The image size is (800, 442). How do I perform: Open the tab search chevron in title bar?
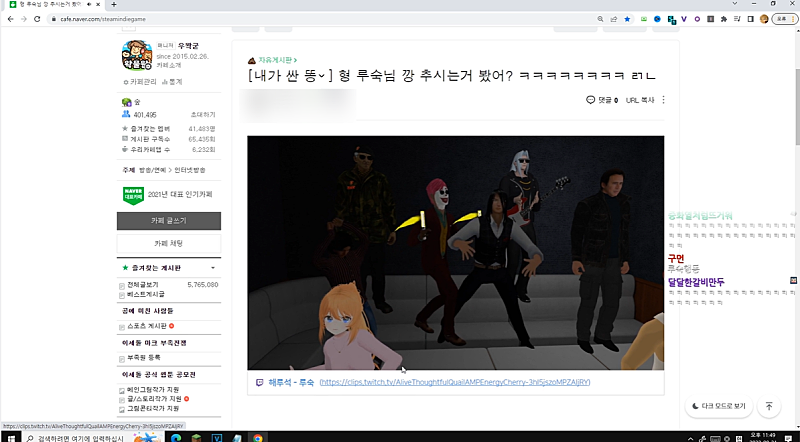click(x=735, y=4)
